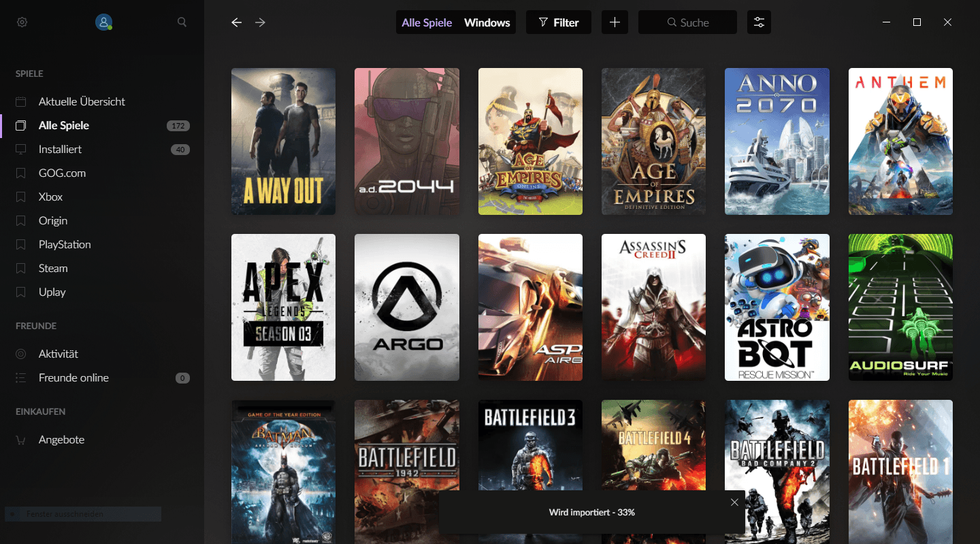The image size is (980, 544).
Task: Open view options sliders icon
Action: [x=759, y=22]
